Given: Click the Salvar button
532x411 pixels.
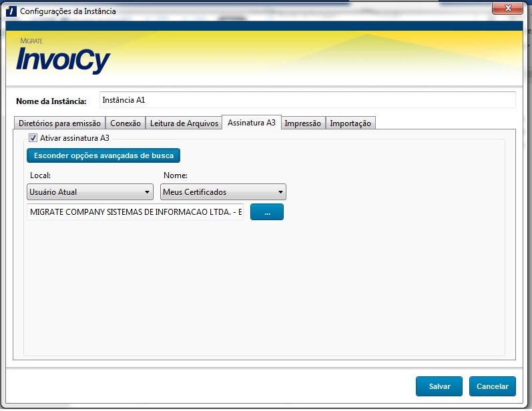Looking at the screenshot, I should 439,386.
